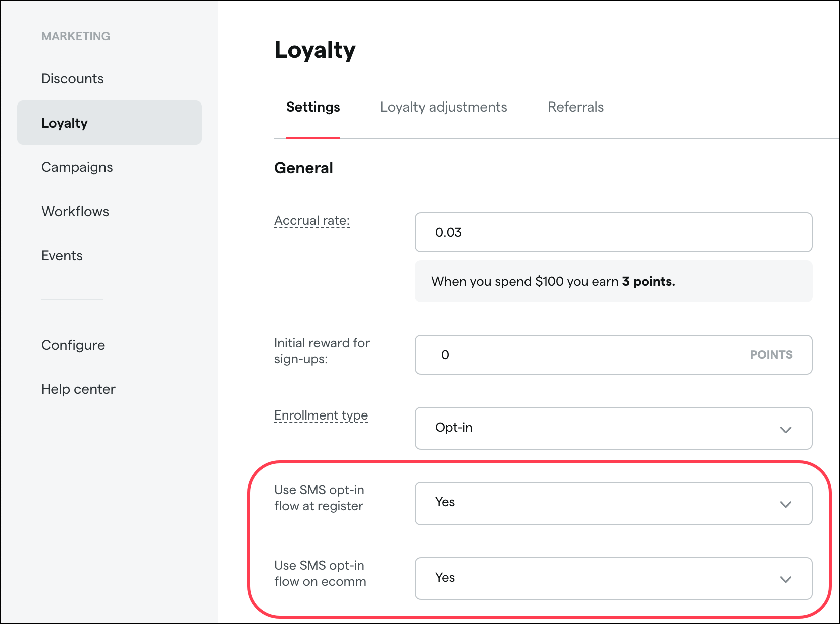The image size is (840, 624).
Task: Switch to the Loyalty adjustments tab
Action: coord(444,107)
